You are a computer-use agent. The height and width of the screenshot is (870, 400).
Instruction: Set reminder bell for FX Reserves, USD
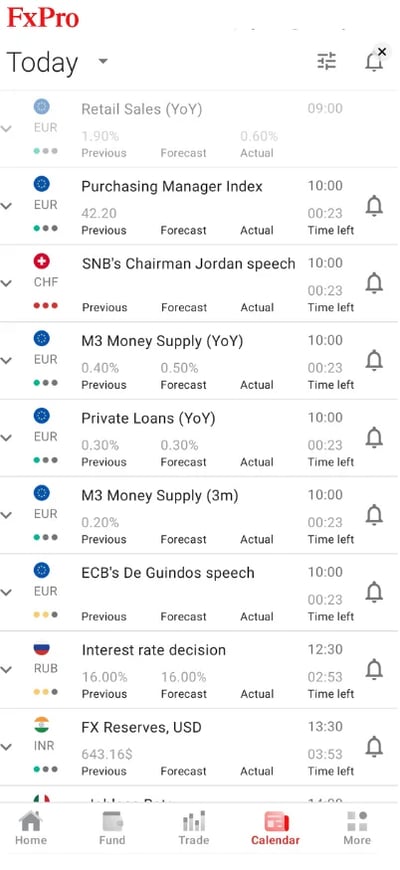point(374,747)
